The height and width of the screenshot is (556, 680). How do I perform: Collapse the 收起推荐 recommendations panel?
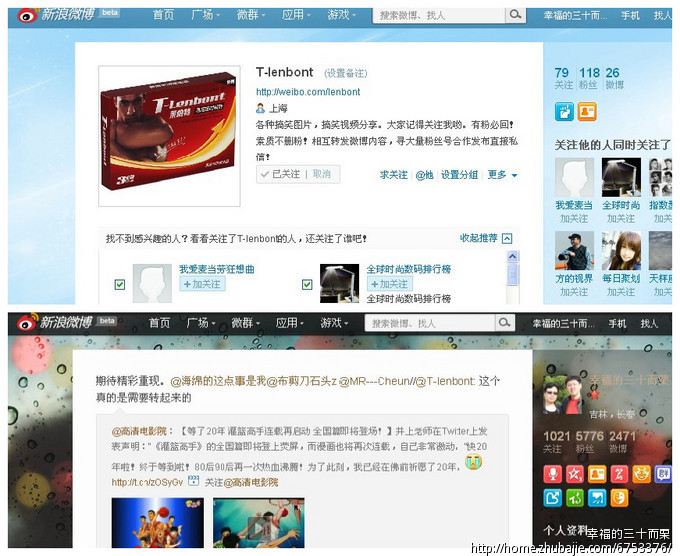[x=485, y=239]
